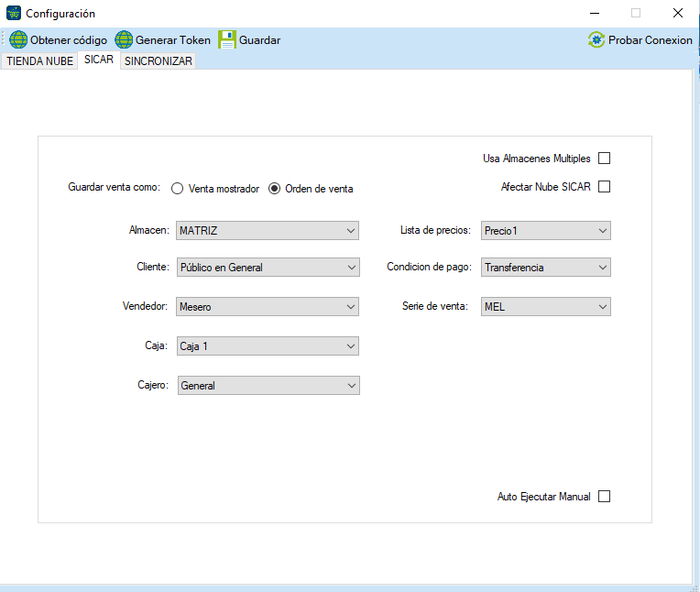Image resolution: width=700 pixels, height=592 pixels.
Task: Click the Probar Conexion label
Action: click(x=650, y=40)
